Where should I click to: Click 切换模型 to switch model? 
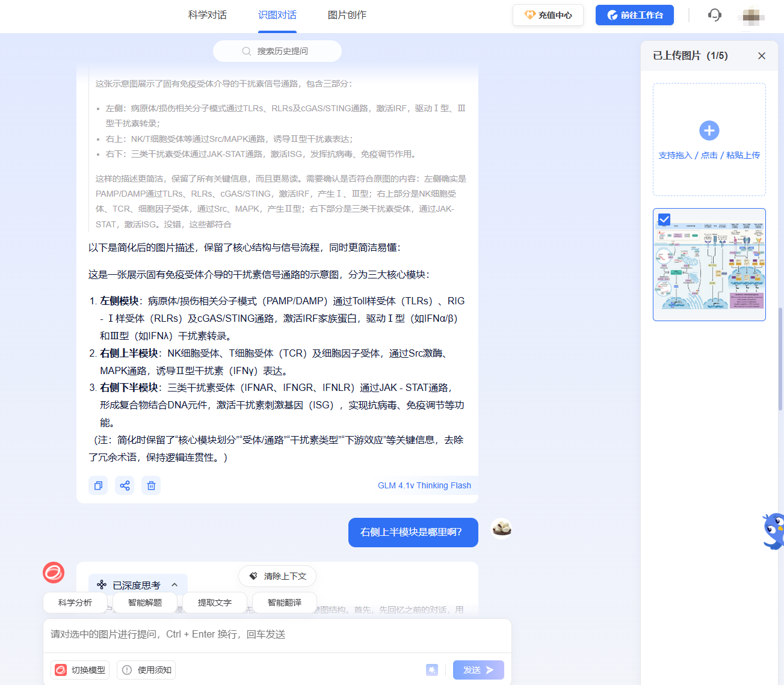(x=80, y=670)
